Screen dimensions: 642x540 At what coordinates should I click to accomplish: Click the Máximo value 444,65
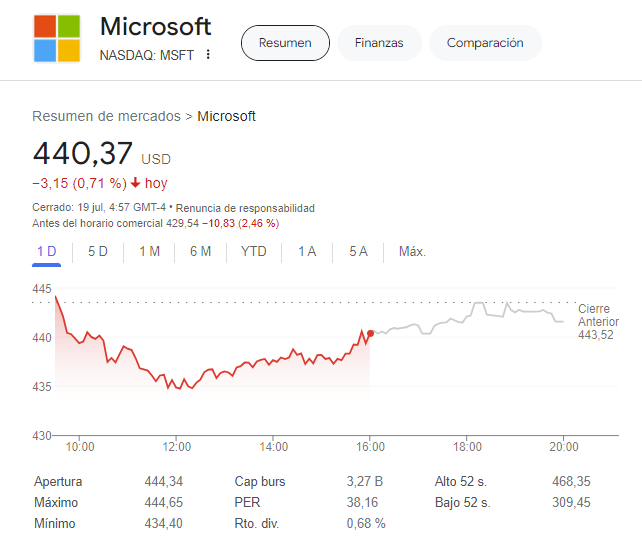coord(163,502)
